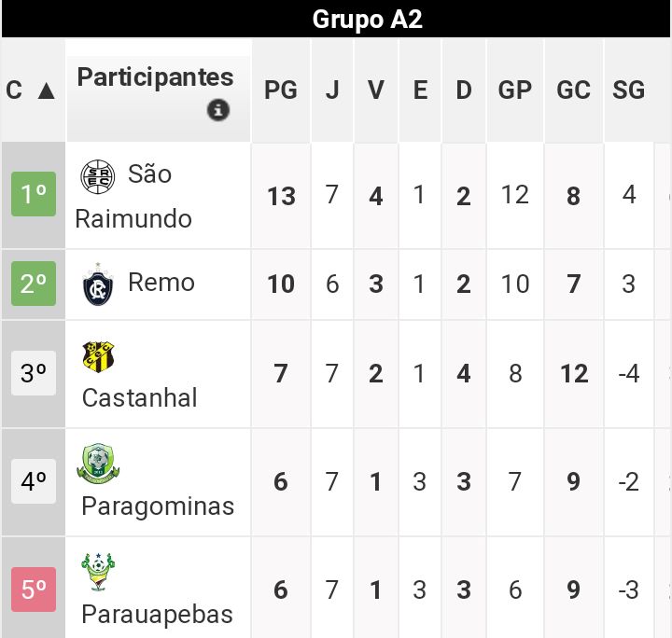Image resolution: width=672 pixels, height=638 pixels.
Task: Sort table by classification arrow
Action: tap(46, 90)
